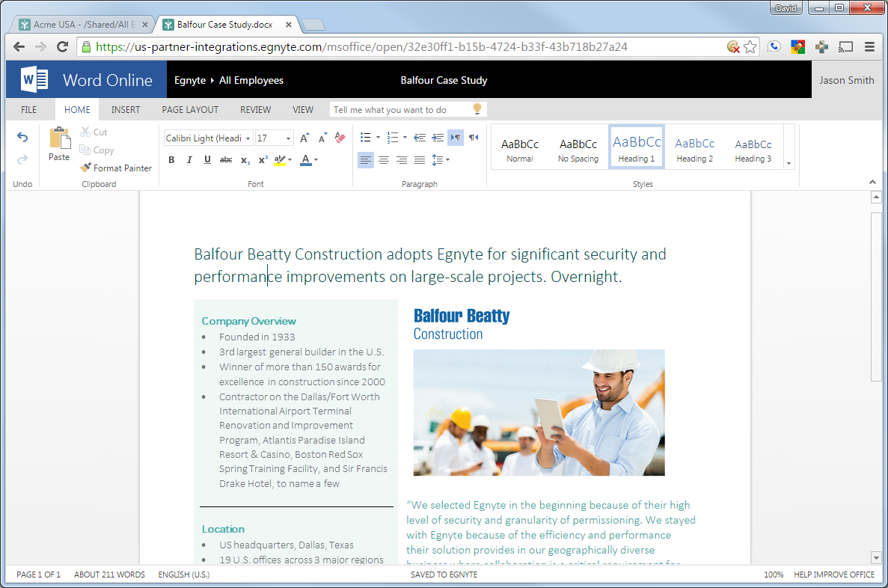Switch to the REVIEW tab
The image size is (888, 588).
pyautogui.click(x=255, y=109)
